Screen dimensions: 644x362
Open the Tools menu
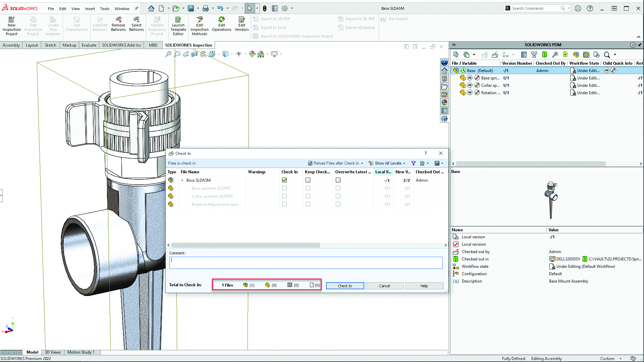pos(105,9)
